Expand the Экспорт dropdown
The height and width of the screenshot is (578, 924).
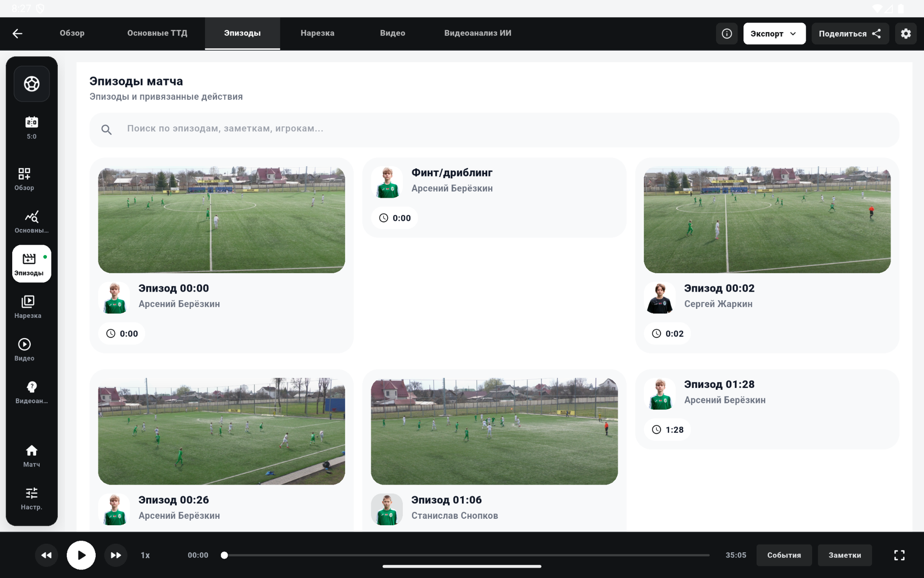pyautogui.click(x=774, y=33)
